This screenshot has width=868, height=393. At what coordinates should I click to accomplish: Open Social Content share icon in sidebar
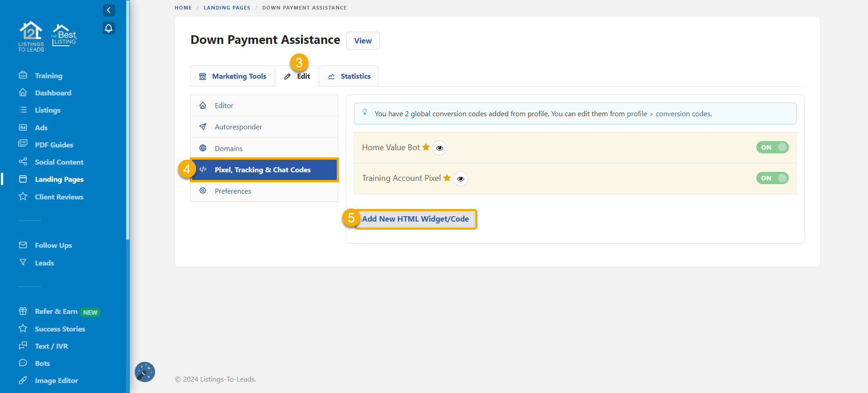[x=23, y=161]
